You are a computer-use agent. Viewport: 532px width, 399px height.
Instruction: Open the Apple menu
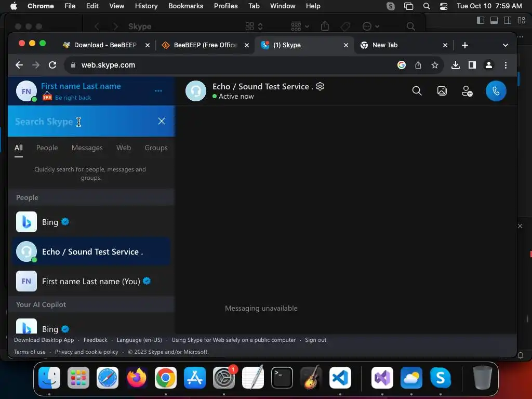[14, 6]
